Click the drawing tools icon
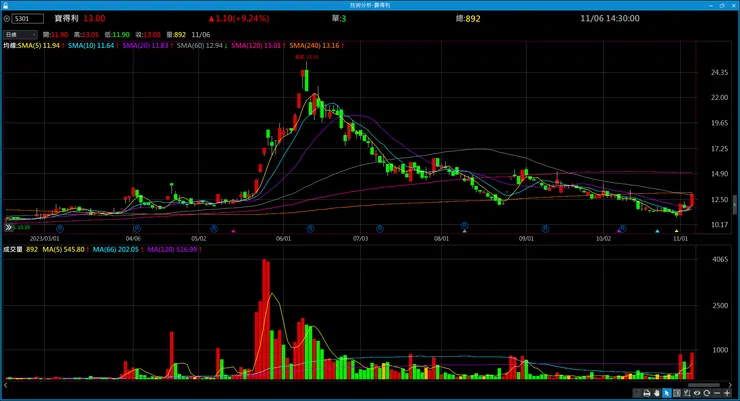Image resolution: width=740 pixels, height=401 pixels. click(x=687, y=393)
